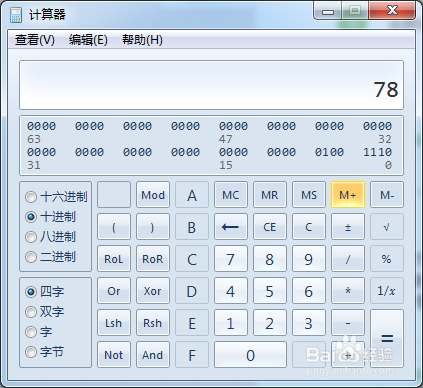Click the addition + button
Image resolution: width=423 pixels, height=388 pixels.
[x=348, y=355]
